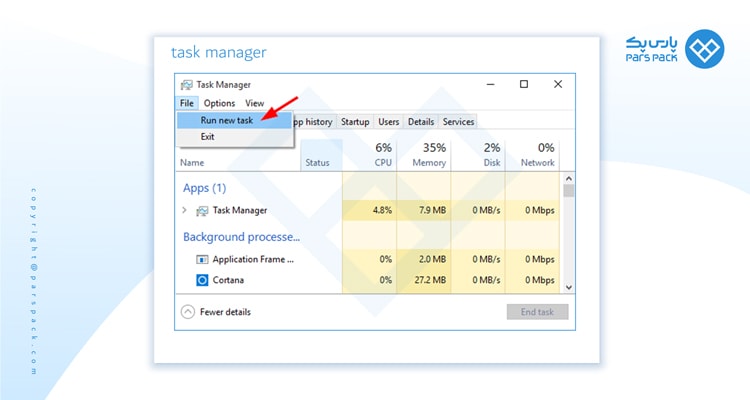The width and height of the screenshot is (750, 400).
Task: Click the 4.8% CPU value for Task Manager
Action: click(382, 210)
